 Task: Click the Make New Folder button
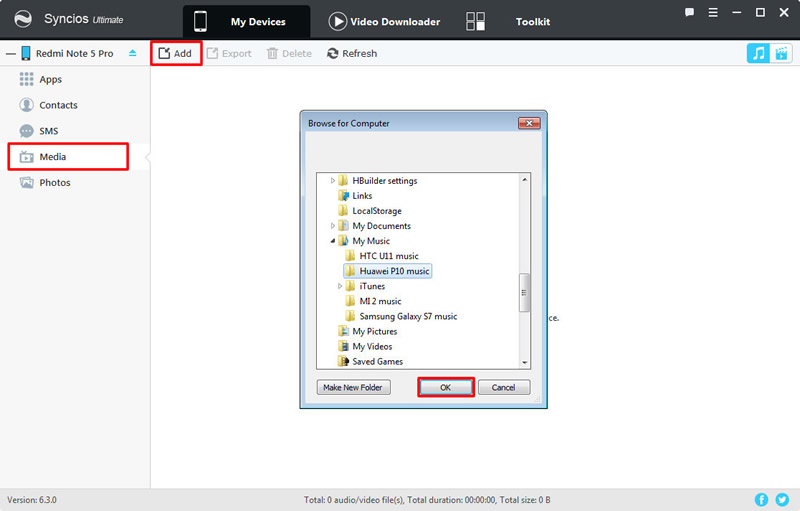353,388
